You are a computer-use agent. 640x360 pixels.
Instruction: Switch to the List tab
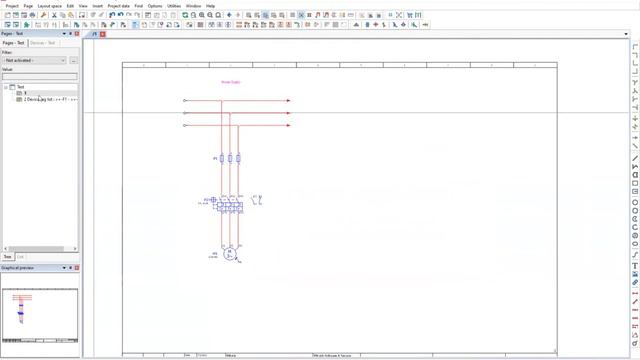(20, 257)
